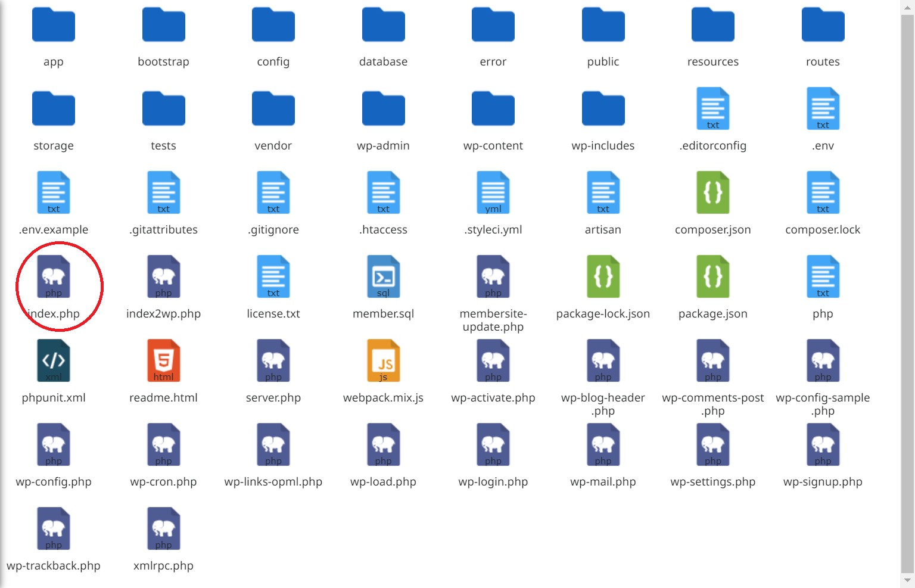
Task: Select the .env file icon
Action: (x=823, y=108)
